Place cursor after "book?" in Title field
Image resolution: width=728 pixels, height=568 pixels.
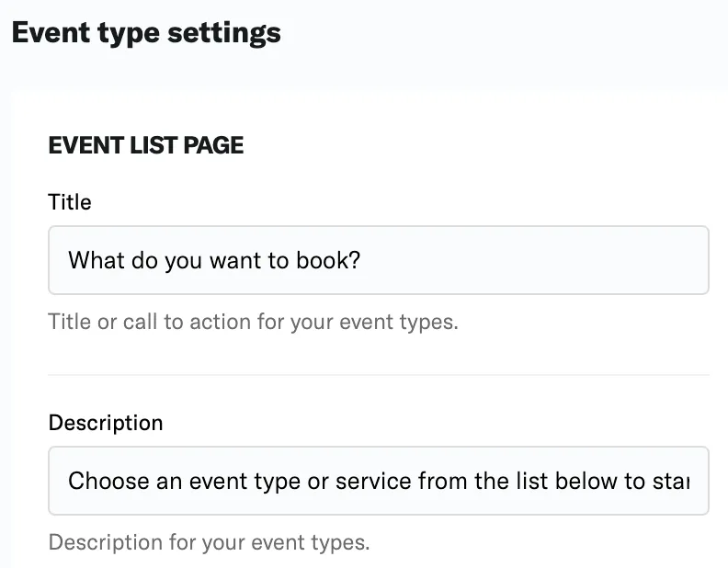click(x=363, y=260)
